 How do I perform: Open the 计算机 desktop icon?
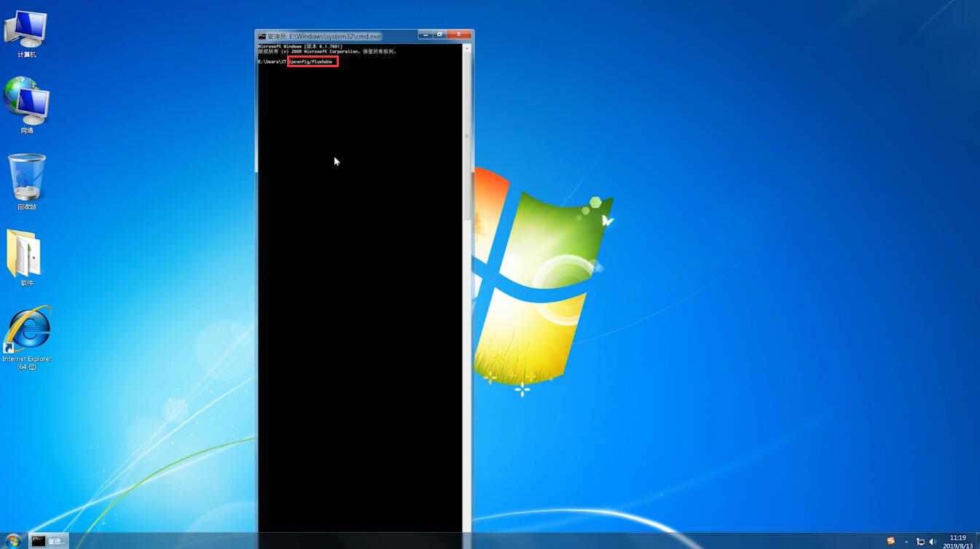pos(26,34)
